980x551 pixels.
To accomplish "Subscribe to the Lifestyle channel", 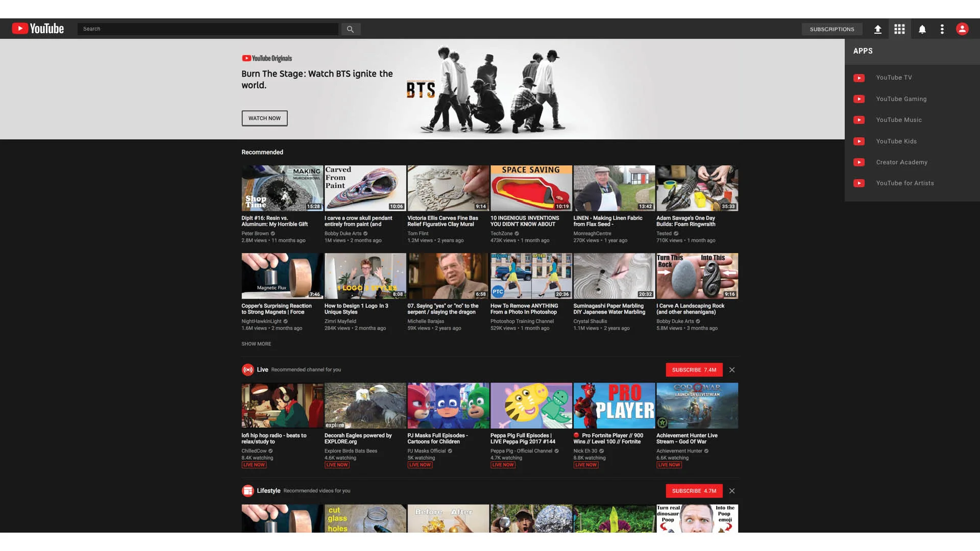I will click(694, 491).
